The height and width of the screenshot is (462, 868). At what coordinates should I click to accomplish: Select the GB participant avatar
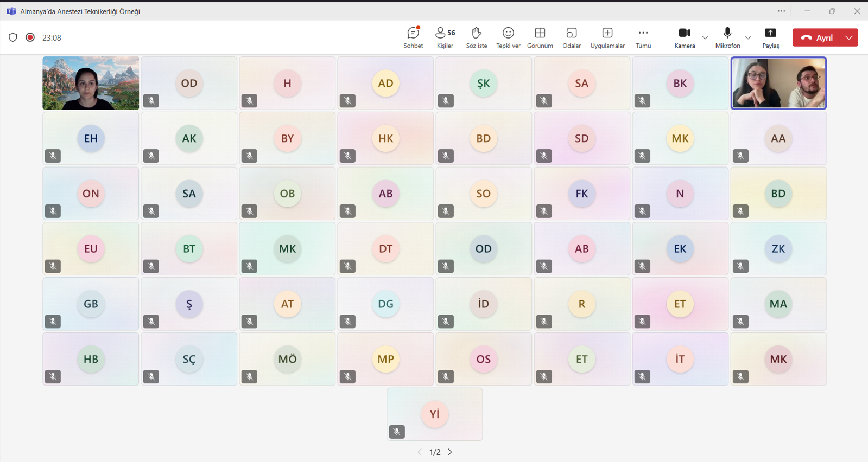pyautogui.click(x=91, y=304)
